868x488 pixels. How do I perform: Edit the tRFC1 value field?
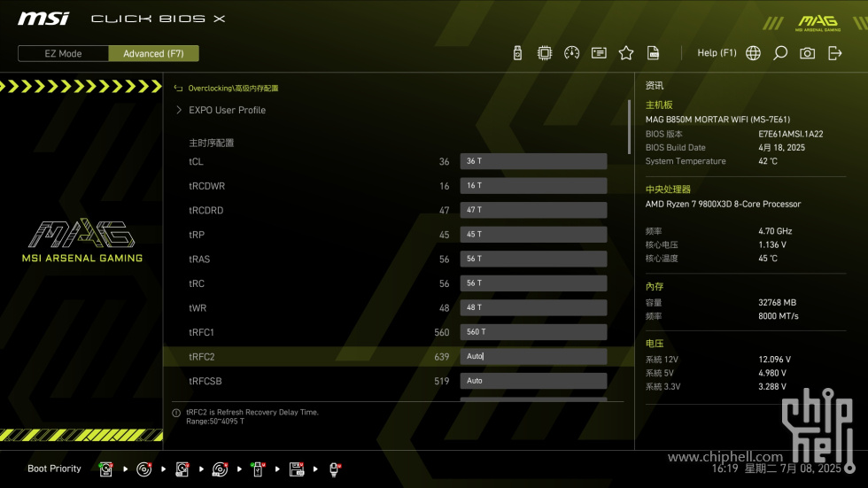coord(533,331)
